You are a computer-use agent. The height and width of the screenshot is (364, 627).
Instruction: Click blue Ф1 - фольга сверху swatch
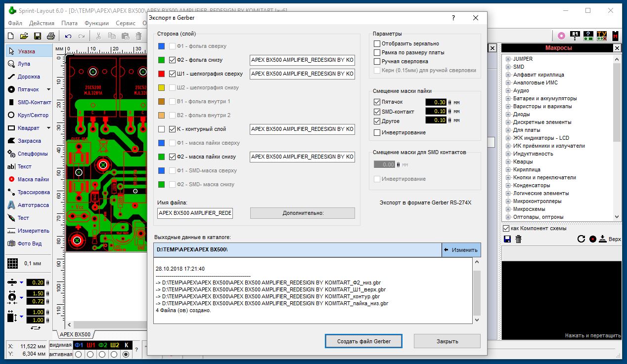click(x=161, y=46)
